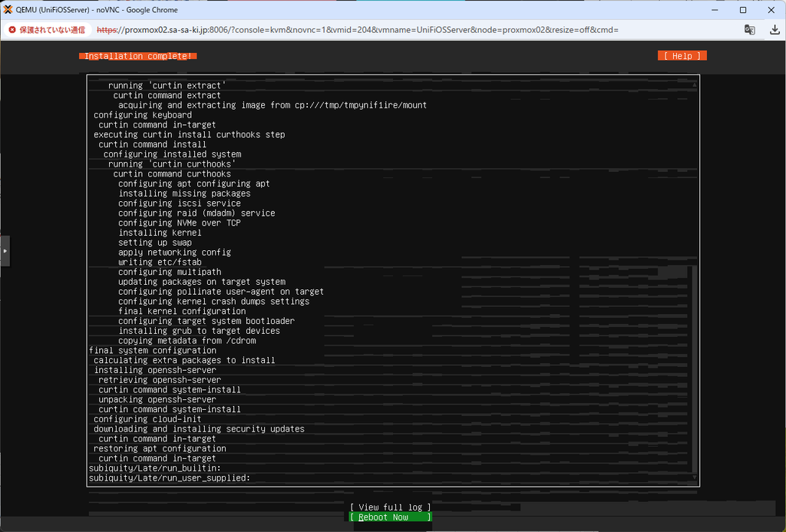Image resolution: width=786 pixels, height=532 pixels.
Task: Click the Reboot Now button
Action: pos(391,517)
